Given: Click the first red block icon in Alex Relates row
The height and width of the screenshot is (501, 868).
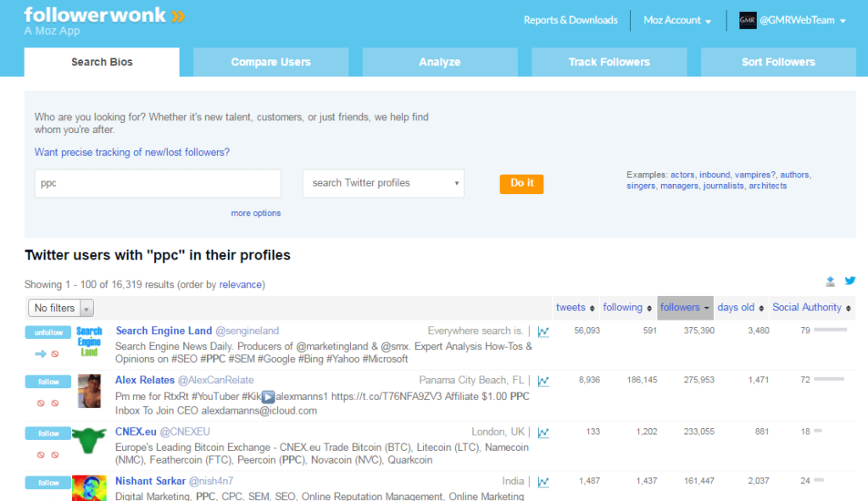Looking at the screenshot, I should pos(41,403).
